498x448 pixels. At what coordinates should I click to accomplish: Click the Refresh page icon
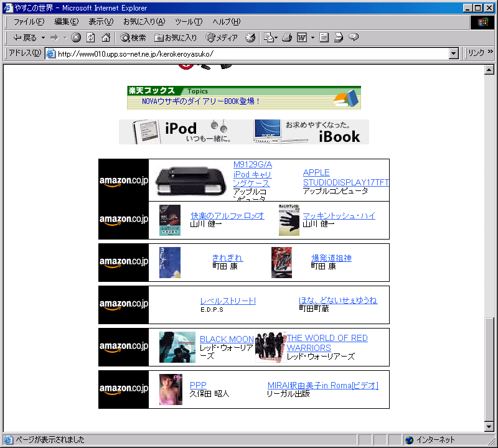(91, 38)
